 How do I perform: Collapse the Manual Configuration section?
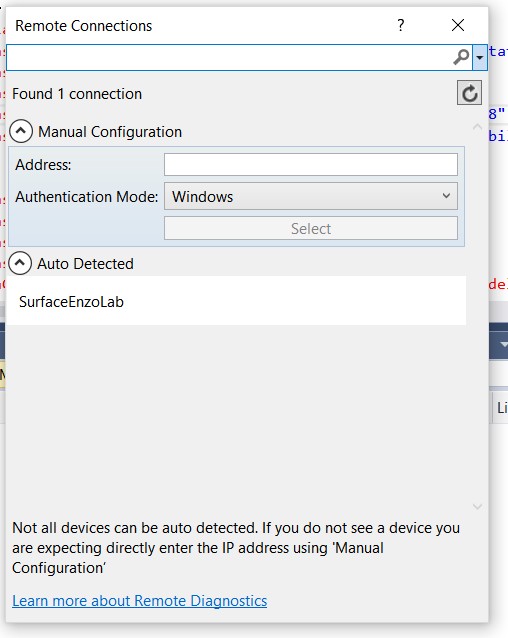21,131
